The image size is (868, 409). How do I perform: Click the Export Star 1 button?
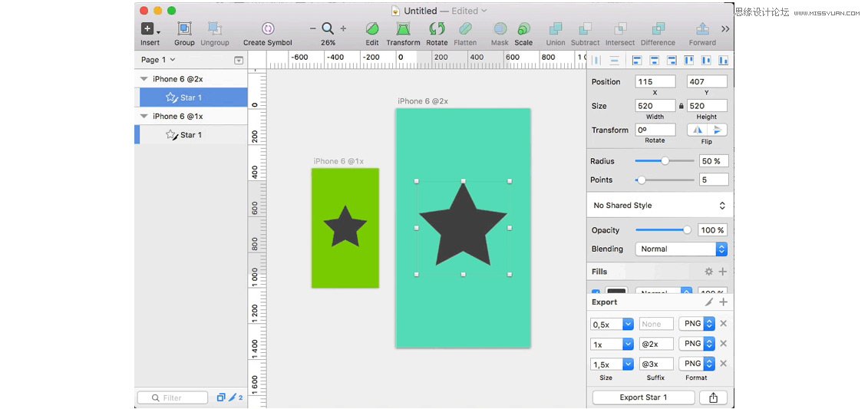click(x=643, y=397)
